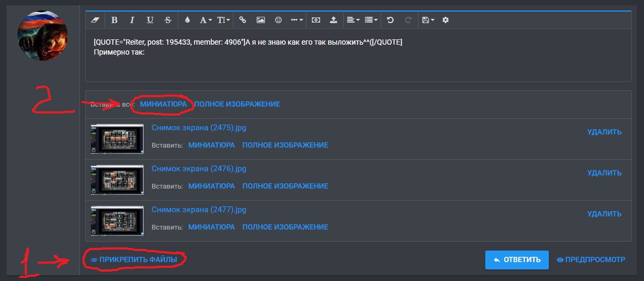Click the blue ОТВЕТИТЬ reply button
The height and width of the screenshot is (281, 644).
[517, 259]
